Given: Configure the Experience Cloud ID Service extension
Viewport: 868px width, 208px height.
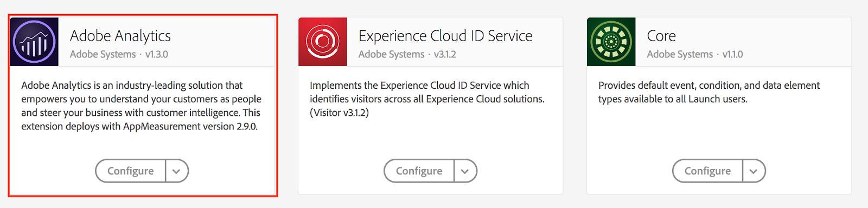Looking at the screenshot, I should click(x=419, y=171).
